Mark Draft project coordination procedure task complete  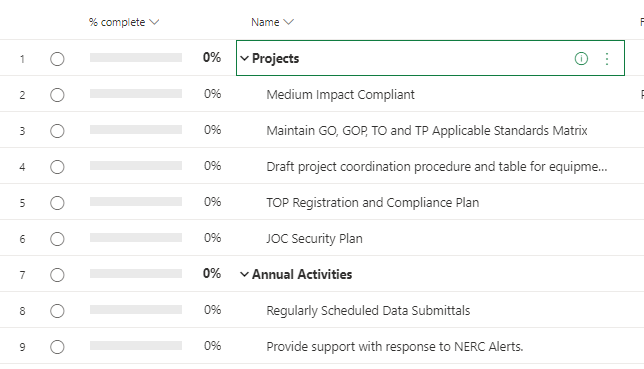coord(57,167)
